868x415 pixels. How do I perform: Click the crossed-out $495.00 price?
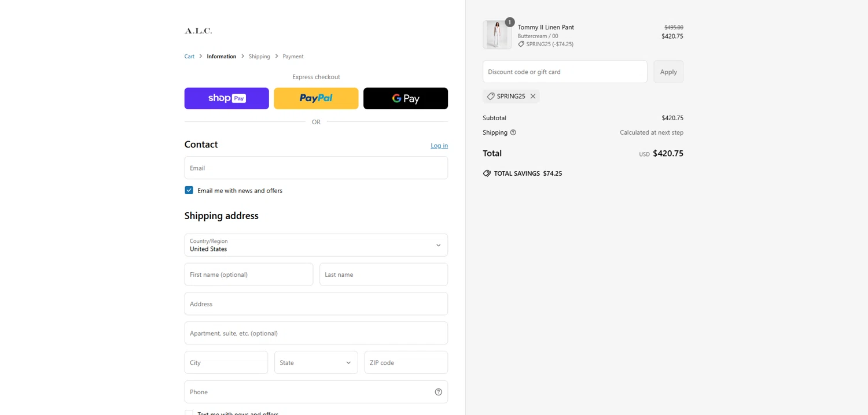[x=674, y=27]
